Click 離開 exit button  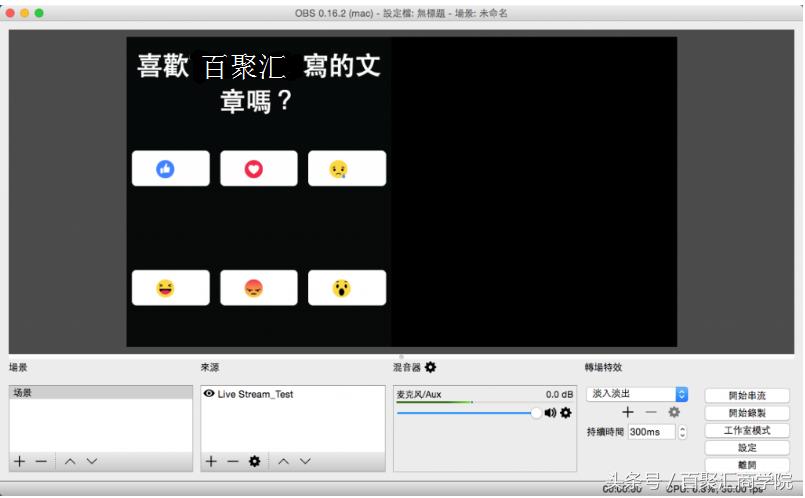tap(747, 465)
